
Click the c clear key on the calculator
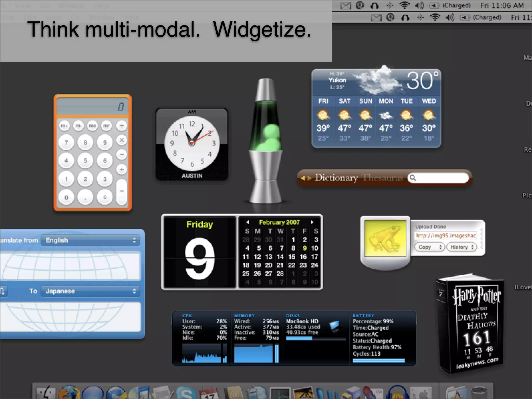tap(105, 197)
